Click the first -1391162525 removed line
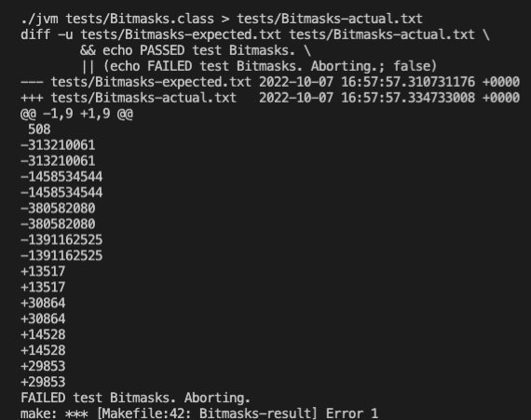 coord(61,240)
